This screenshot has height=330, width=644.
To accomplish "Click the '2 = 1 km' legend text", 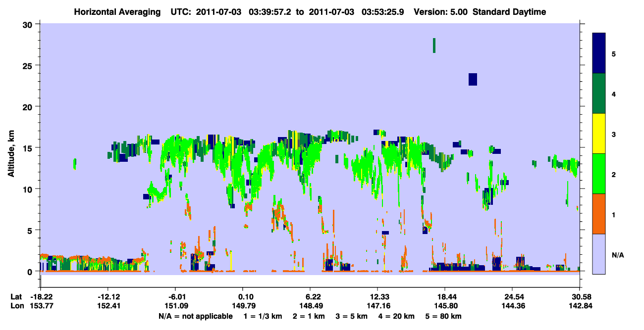I will [x=309, y=316].
